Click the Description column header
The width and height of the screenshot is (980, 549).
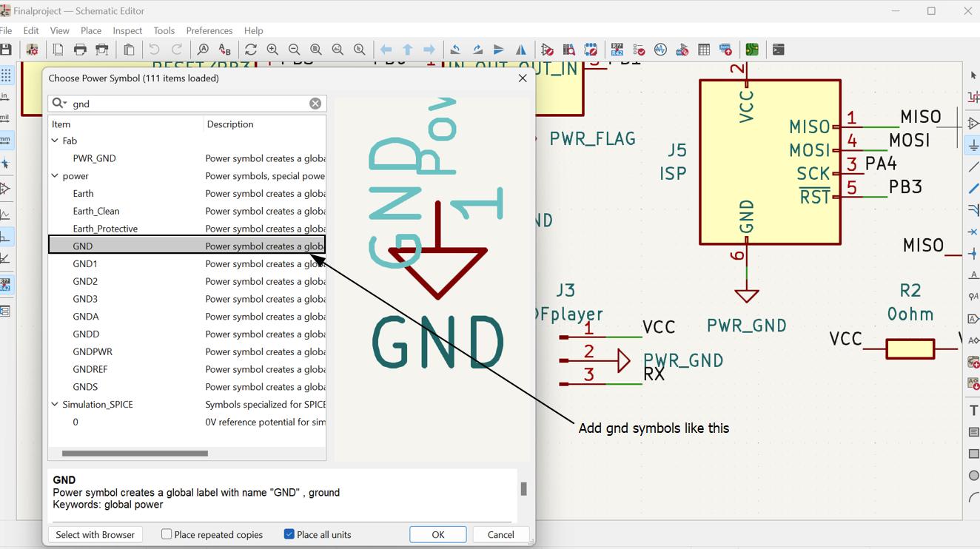(264, 124)
